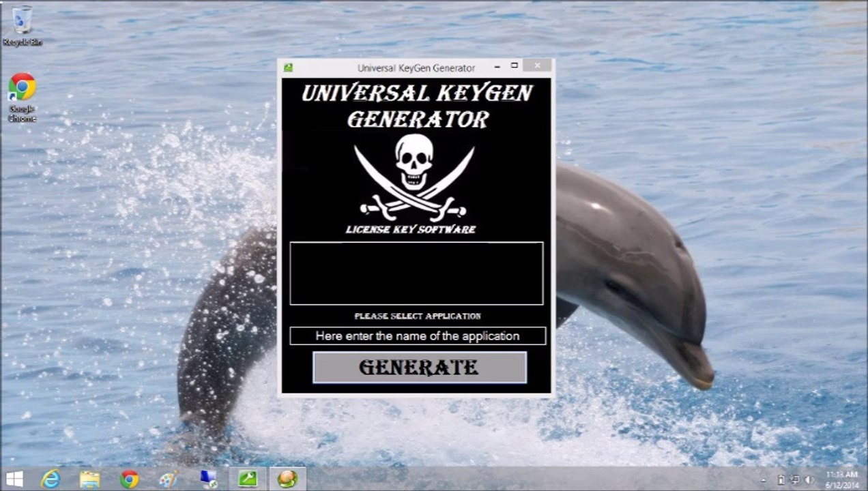This screenshot has width=868, height=491.
Task: Launch Chrome from the taskbar
Action: click(129, 479)
